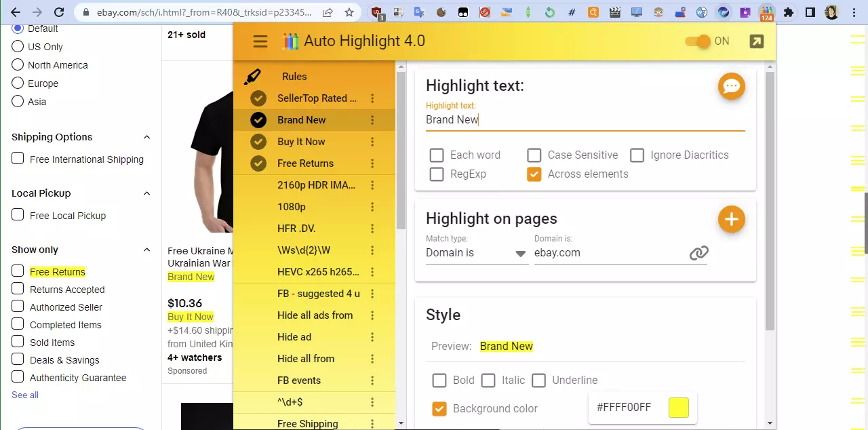Reload the eBay page

point(59,12)
